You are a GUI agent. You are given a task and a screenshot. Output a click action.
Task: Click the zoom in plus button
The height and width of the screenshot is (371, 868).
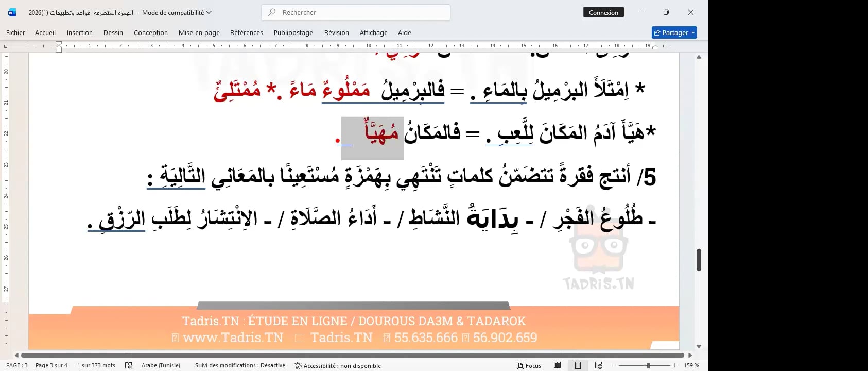point(674,365)
